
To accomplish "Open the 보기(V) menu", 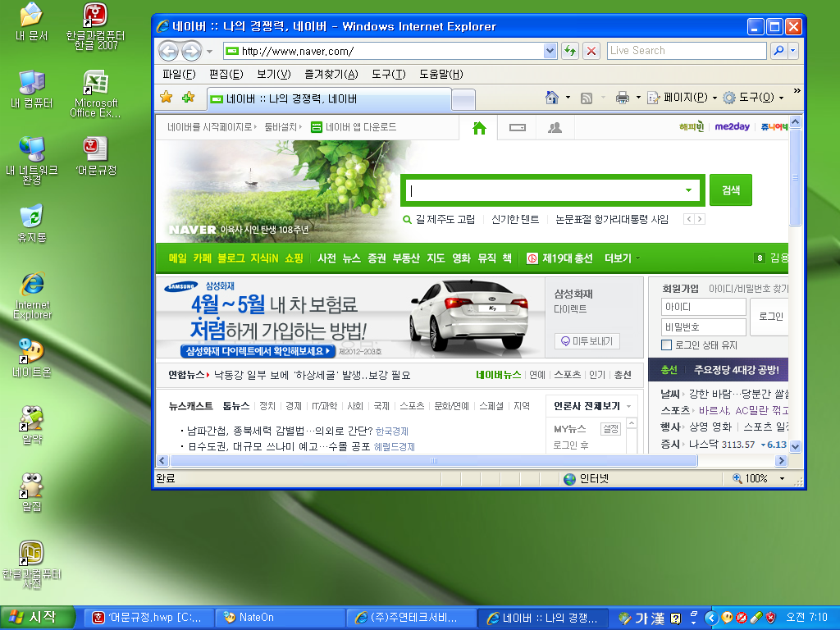I will click(x=273, y=75).
